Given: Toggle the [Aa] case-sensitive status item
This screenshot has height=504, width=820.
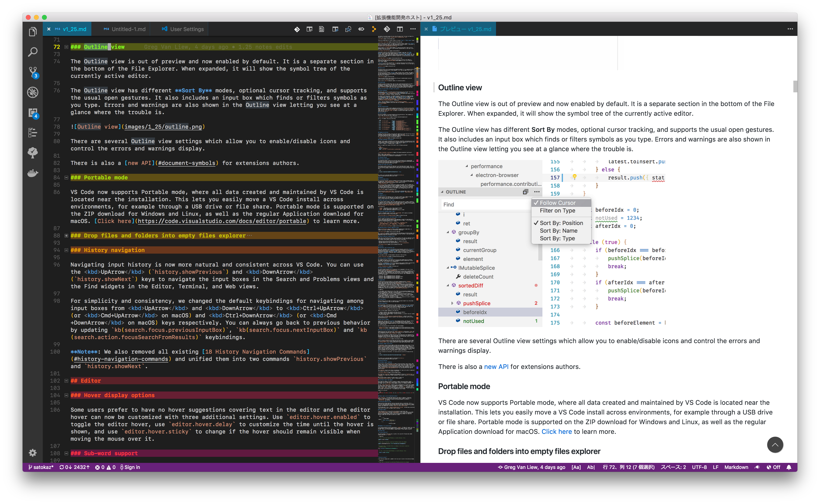Looking at the screenshot, I should click(x=576, y=467).
